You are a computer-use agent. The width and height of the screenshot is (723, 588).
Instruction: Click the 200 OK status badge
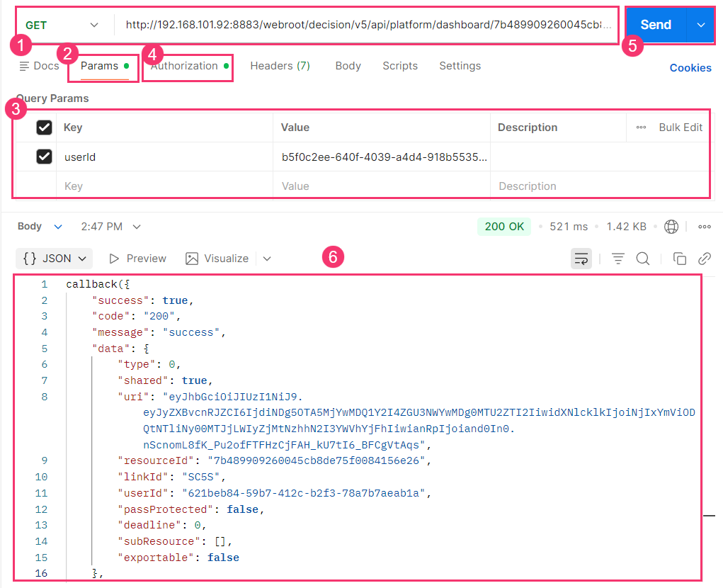[504, 227]
